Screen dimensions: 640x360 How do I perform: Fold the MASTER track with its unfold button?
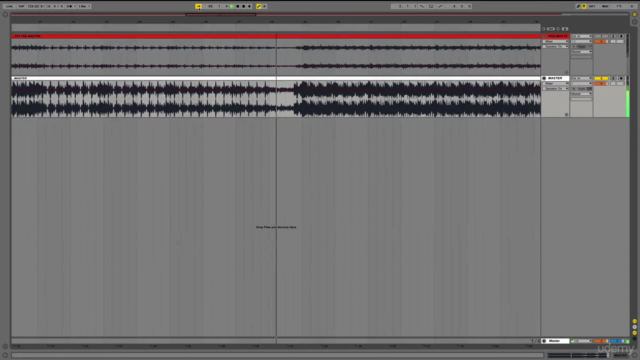click(544, 78)
